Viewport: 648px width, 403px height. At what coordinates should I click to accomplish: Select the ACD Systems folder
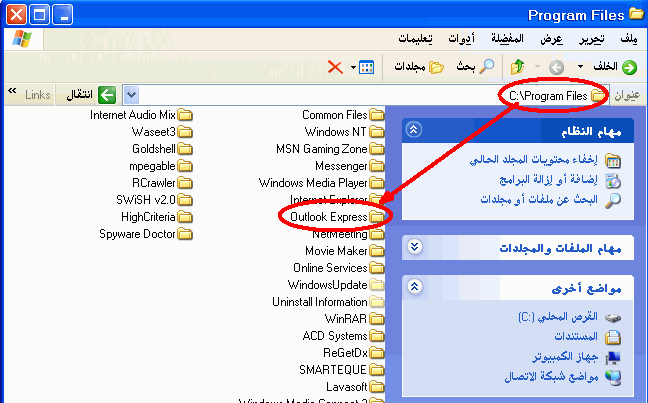[343, 336]
